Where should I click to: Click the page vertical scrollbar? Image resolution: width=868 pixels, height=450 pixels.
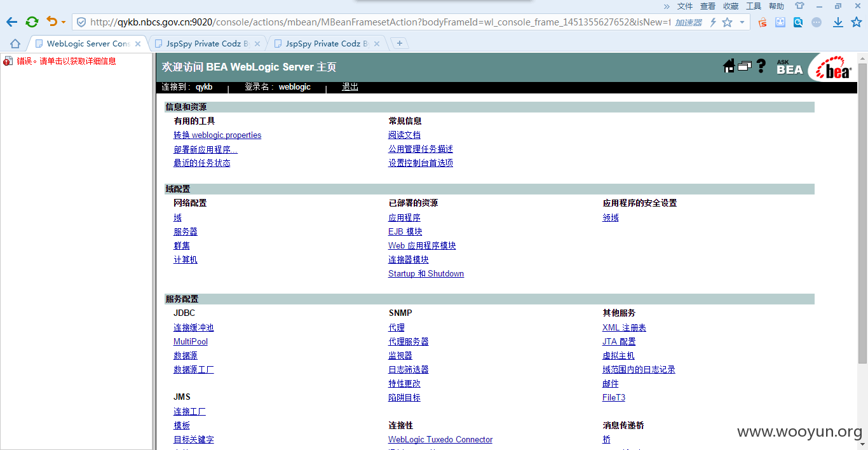click(x=862, y=213)
